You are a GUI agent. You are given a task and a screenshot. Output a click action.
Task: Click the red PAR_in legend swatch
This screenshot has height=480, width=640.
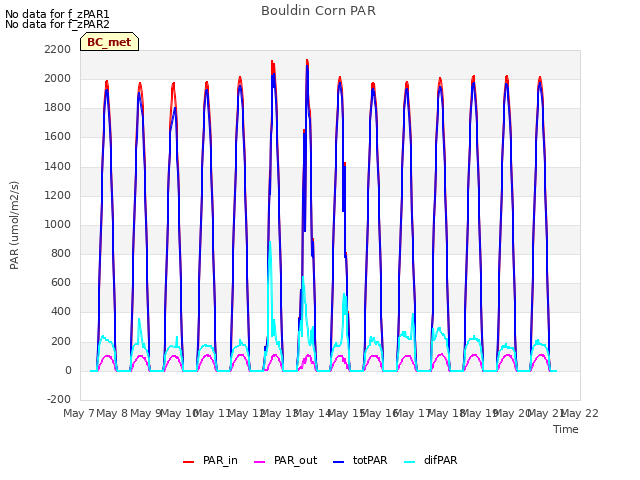click(188, 462)
